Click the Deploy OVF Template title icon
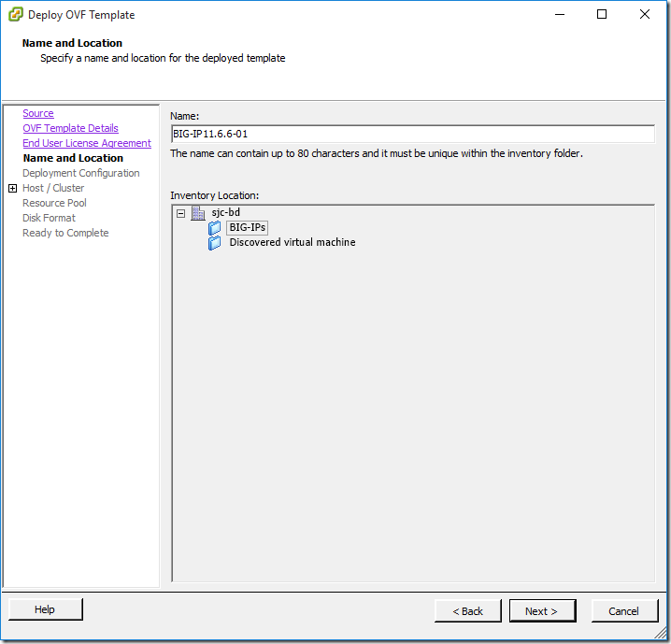The image size is (671, 644). pyautogui.click(x=15, y=15)
